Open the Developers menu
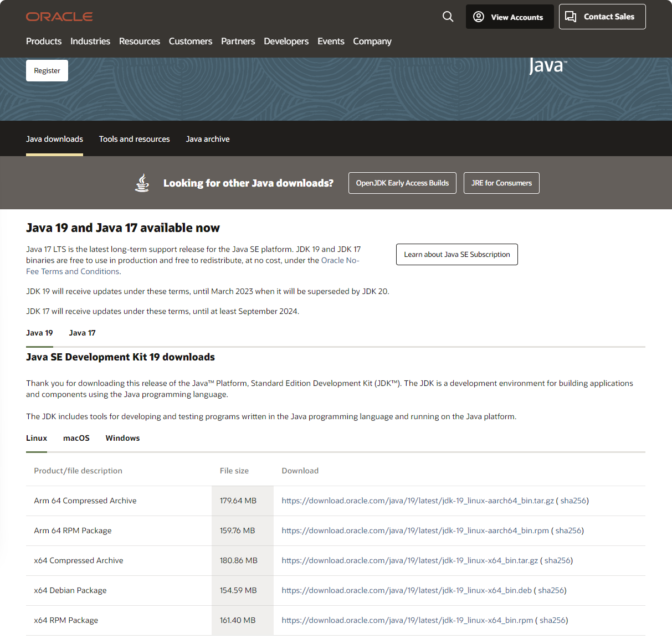 [286, 42]
